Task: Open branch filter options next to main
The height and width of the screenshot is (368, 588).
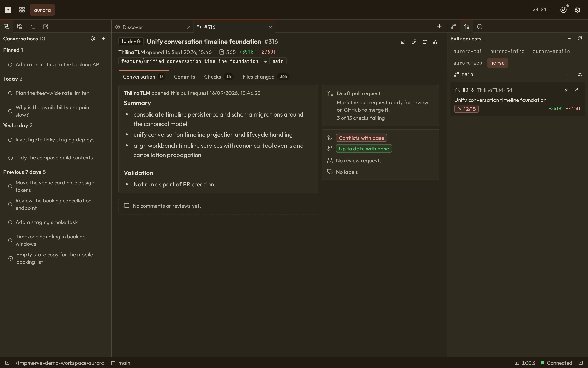Action: tap(580, 74)
